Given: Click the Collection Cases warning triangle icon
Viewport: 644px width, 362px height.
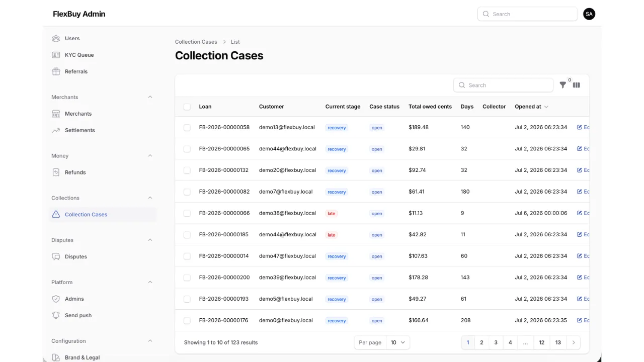Looking at the screenshot, I should pos(56,214).
